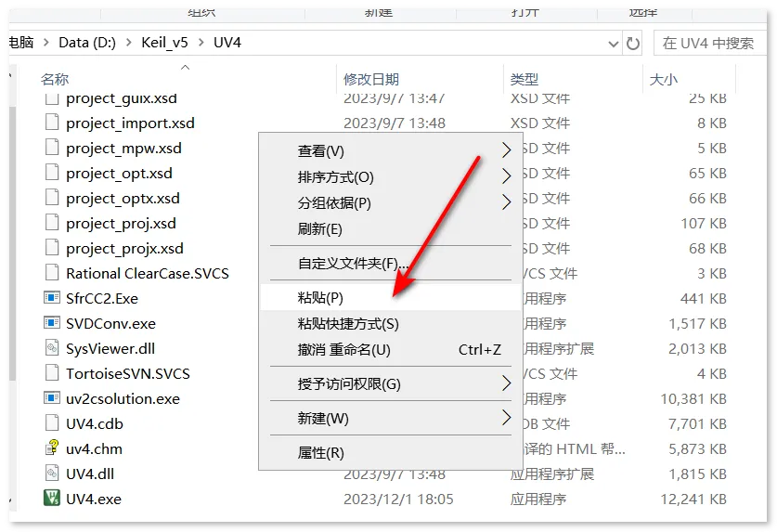This screenshot has height=532, width=777.
Task: Select the file name uv4.chm
Action: point(94,448)
